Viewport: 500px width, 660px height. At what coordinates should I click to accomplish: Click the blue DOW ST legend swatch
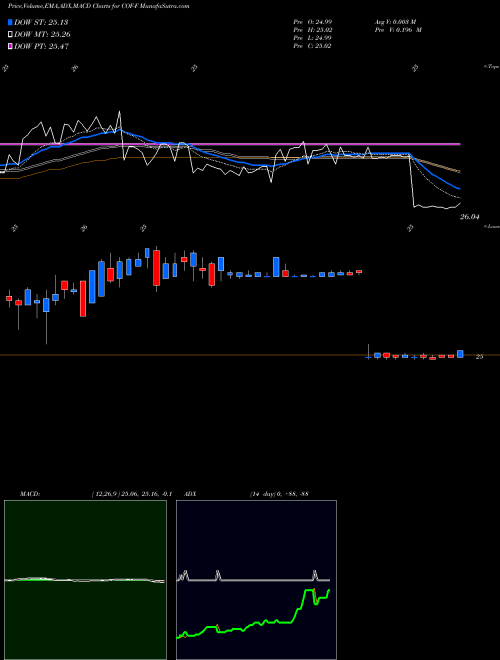click(10, 22)
